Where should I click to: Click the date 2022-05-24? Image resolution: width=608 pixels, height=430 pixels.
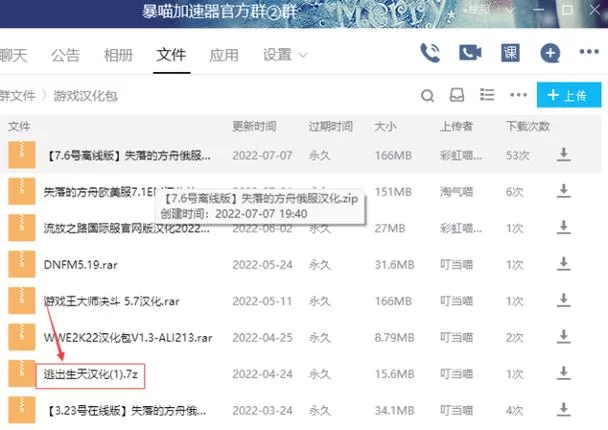coord(263,265)
